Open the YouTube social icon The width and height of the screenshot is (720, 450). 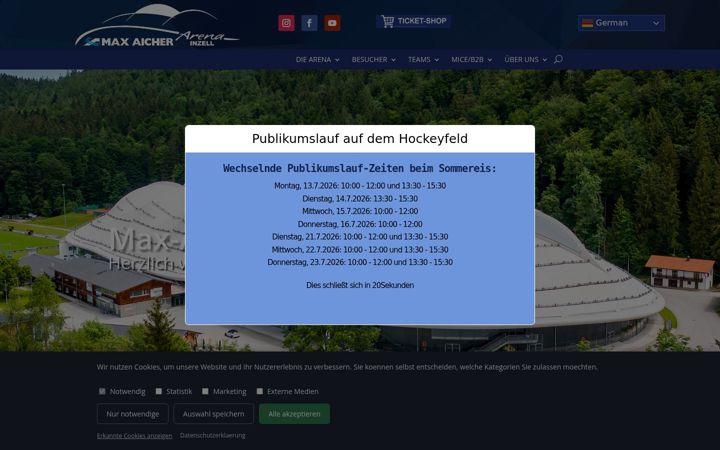(332, 23)
